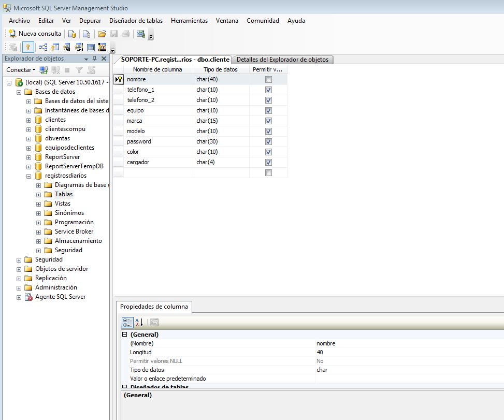Select the Propiedades de columna tab
The image size is (504, 420).
(154, 307)
